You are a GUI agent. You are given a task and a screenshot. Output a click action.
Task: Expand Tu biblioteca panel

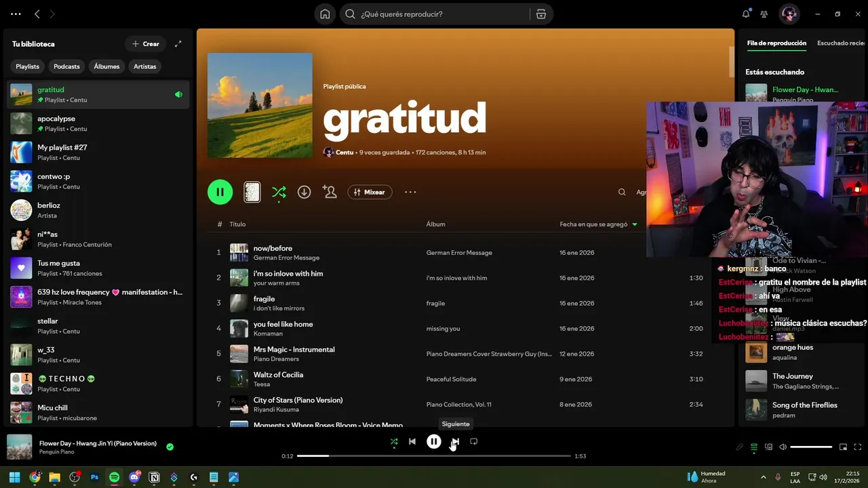coord(178,44)
